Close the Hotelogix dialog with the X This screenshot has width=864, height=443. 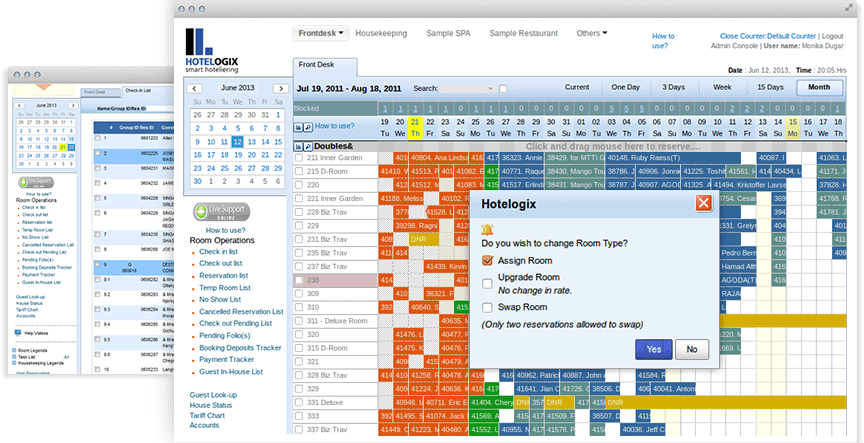704,203
